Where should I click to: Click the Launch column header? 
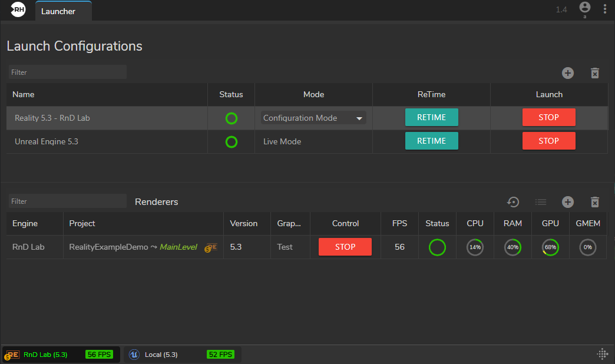coord(549,94)
